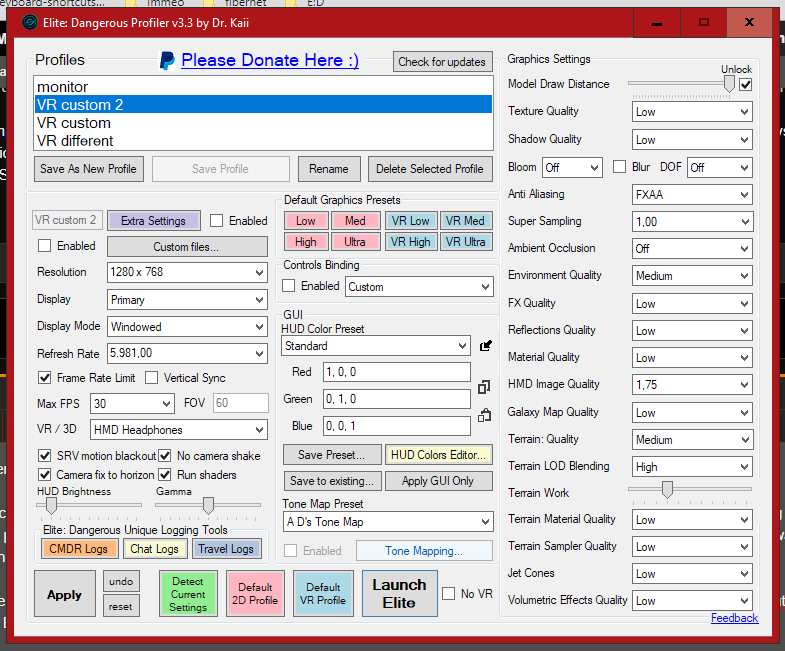This screenshot has height=651, width=785.
Task: Select the VR custom 2 profile
Action: point(263,105)
